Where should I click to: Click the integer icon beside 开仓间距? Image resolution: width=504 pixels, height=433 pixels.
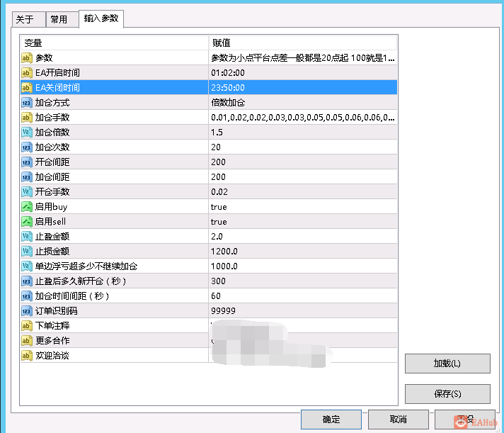pos(27,162)
